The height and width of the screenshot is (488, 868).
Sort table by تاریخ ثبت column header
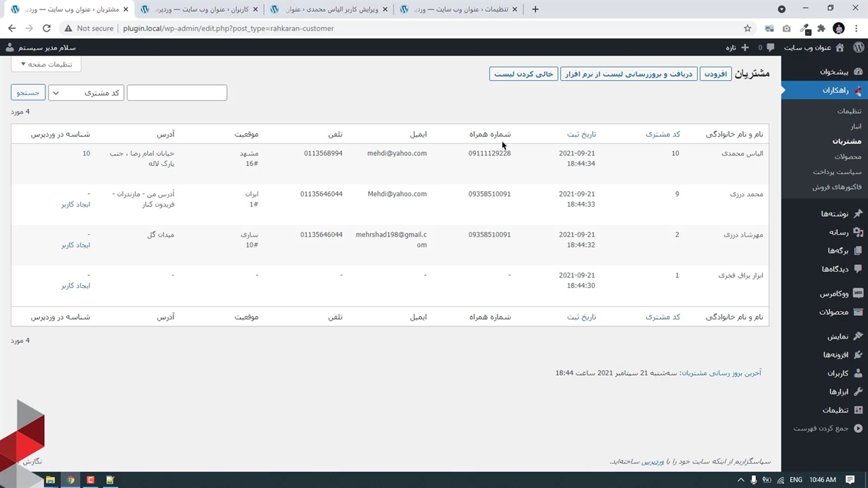[x=581, y=134]
